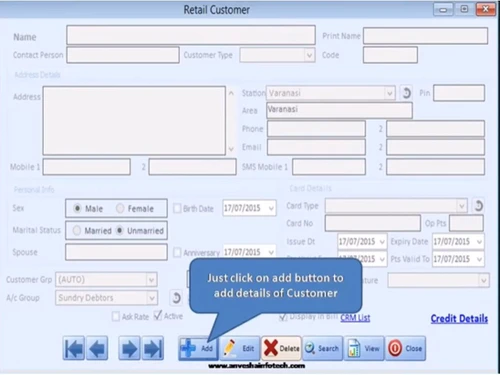Refresh the A/c Group list icon
Viewport: 500px width, 375px height.
176,298
